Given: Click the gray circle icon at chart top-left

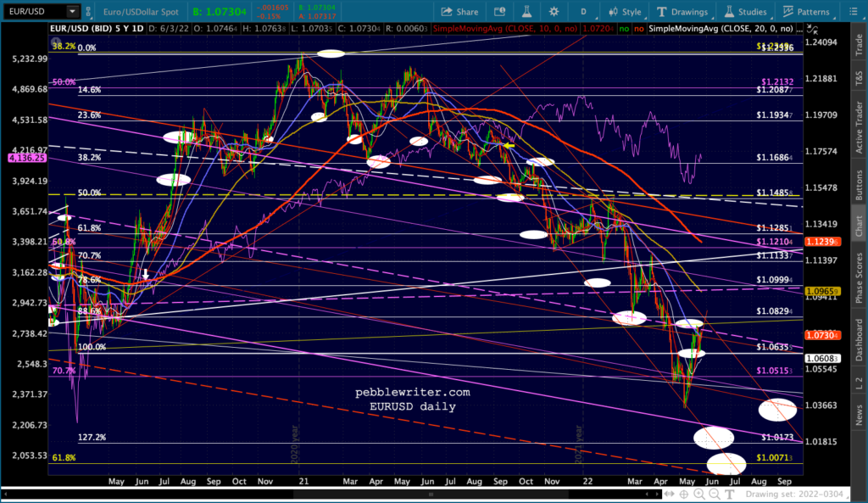Looking at the screenshot, I should point(56,42).
